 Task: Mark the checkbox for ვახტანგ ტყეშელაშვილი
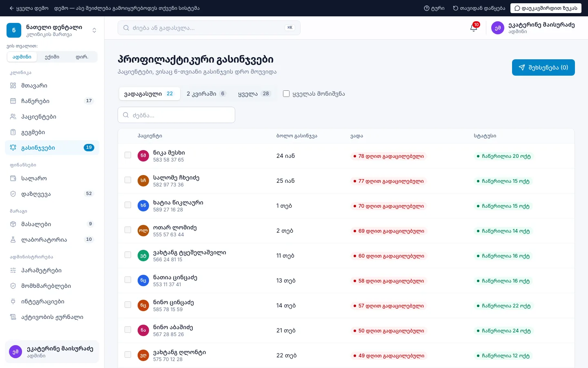click(128, 255)
